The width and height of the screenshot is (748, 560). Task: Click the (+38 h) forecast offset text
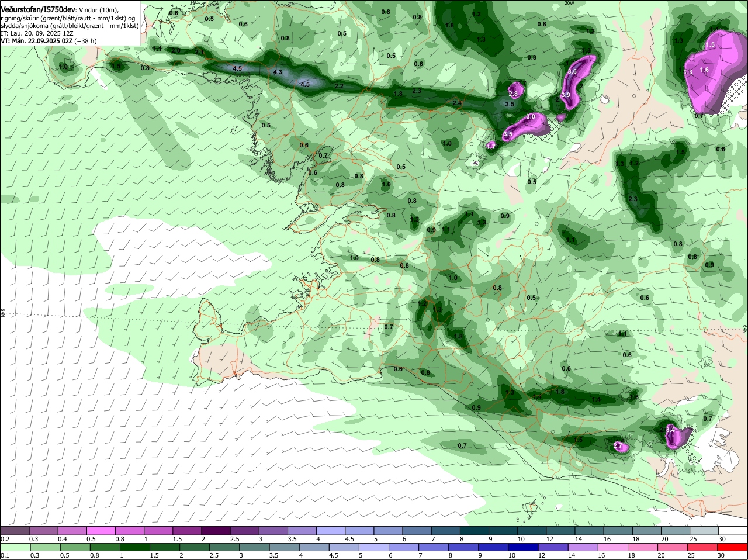(85, 41)
